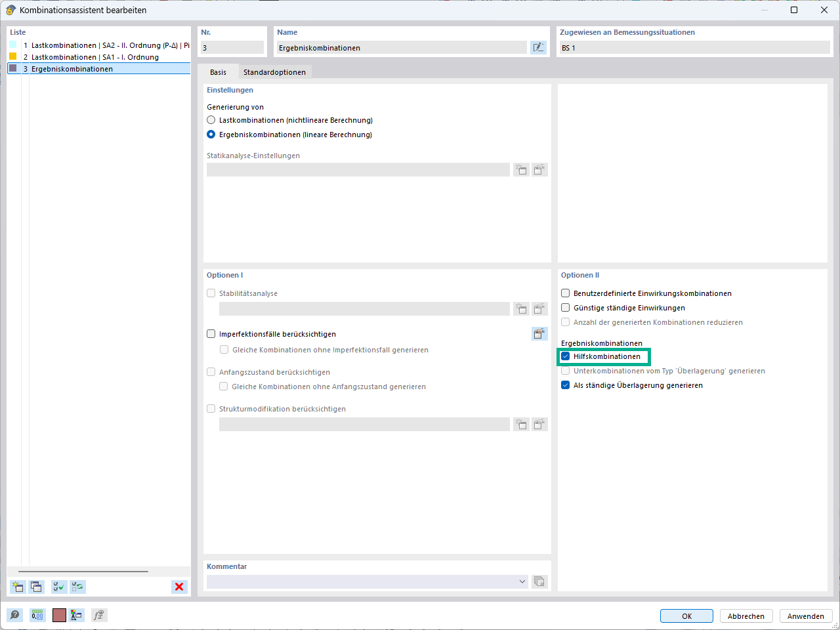Delete the selected wizard with the red X
The image size is (840, 630).
[179, 587]
